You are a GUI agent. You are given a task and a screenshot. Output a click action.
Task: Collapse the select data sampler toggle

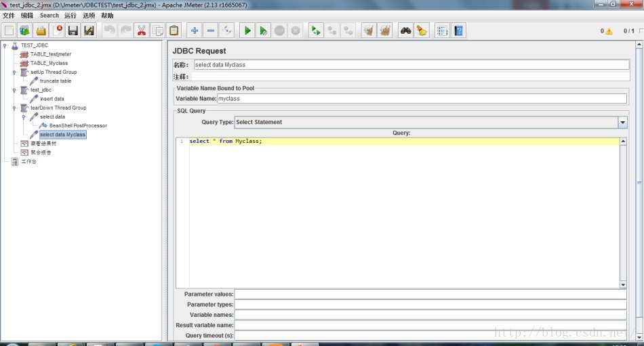click(x=24, y=117)
